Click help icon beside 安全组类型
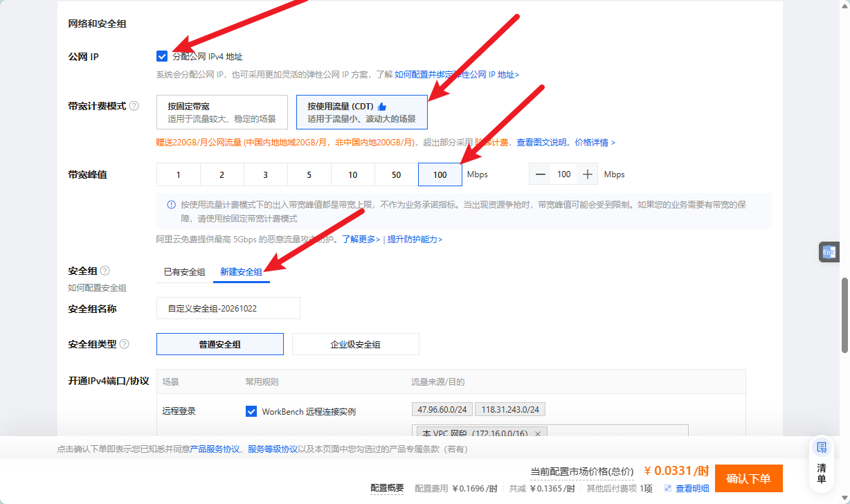The image size is (850, 504). tap(125, 344)
